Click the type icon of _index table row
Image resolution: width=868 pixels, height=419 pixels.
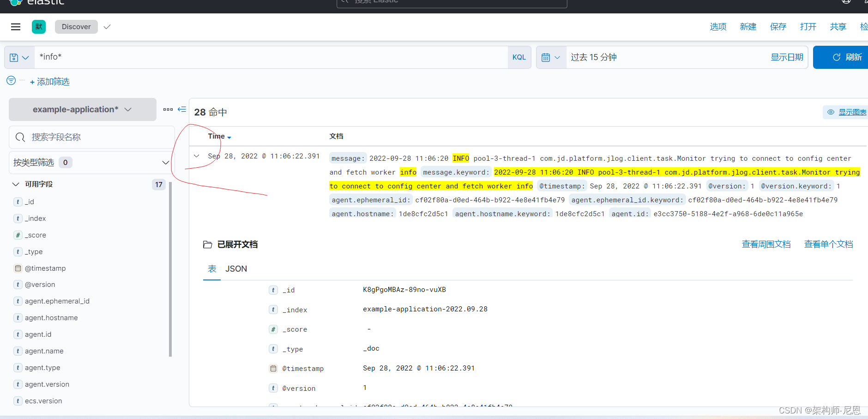[273, 310]
